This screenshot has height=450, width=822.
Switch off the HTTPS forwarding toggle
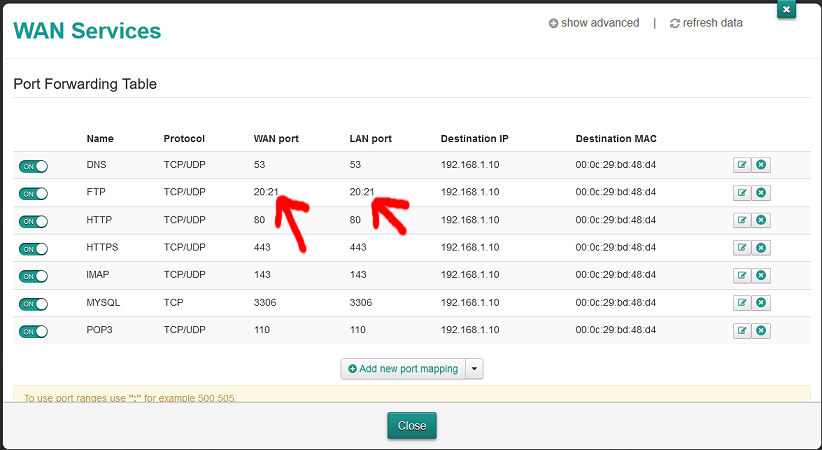click(33, 249)
